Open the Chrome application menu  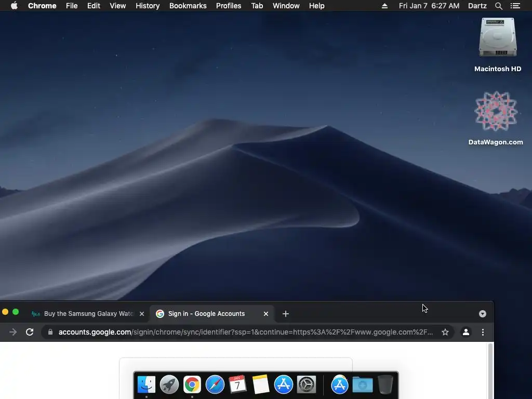pos(42,6)
